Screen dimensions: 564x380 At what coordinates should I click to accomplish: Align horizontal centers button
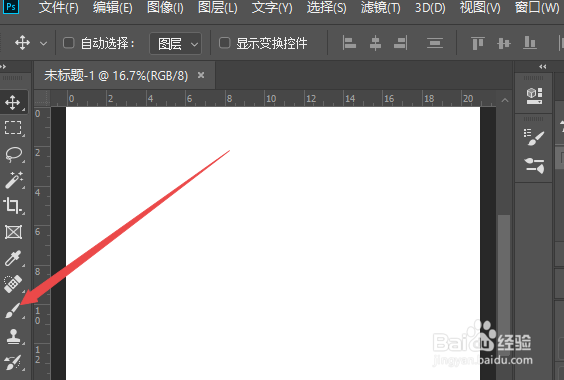click(376, 44)
